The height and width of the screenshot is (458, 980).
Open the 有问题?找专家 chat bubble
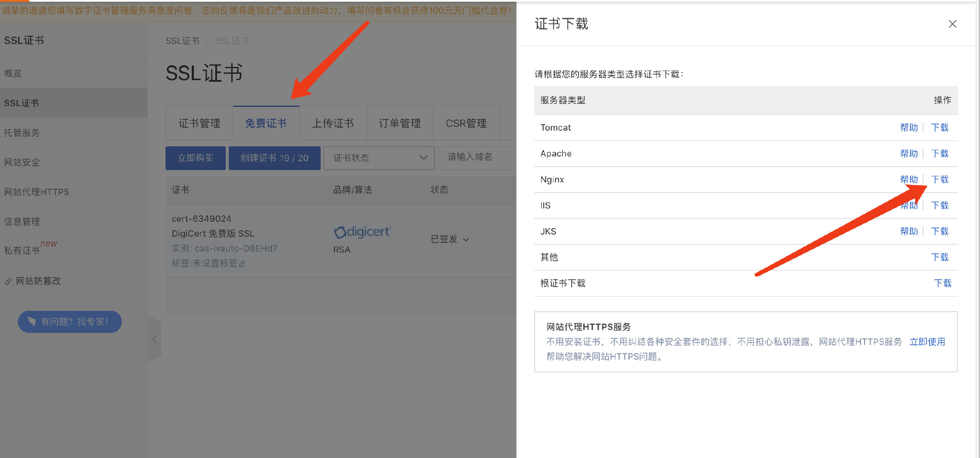(70, 322)
